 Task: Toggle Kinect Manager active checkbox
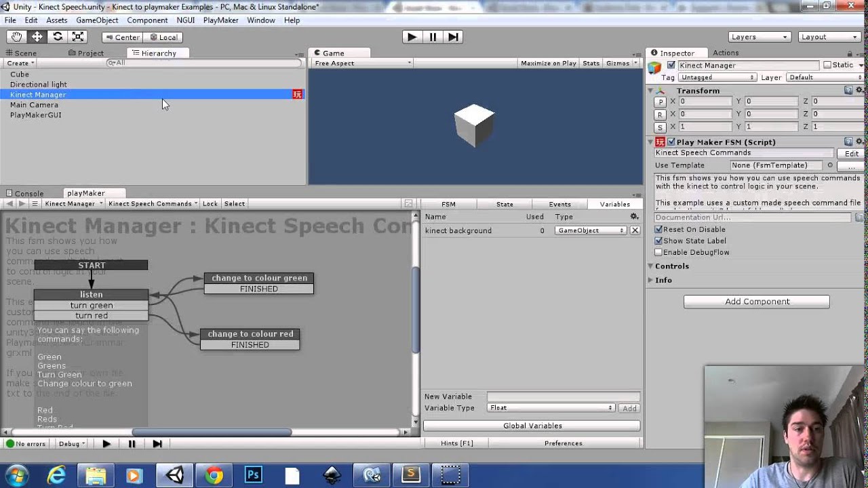pos(671,65)
